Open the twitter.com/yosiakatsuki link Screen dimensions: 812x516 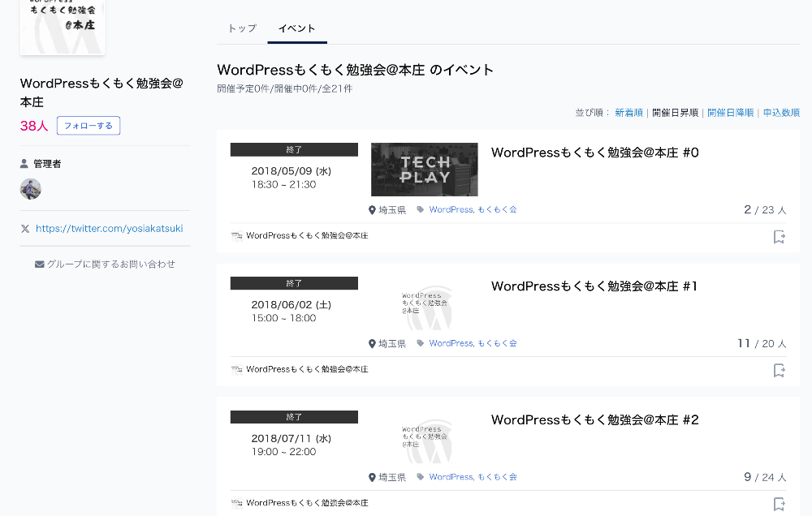click(110, 229)
